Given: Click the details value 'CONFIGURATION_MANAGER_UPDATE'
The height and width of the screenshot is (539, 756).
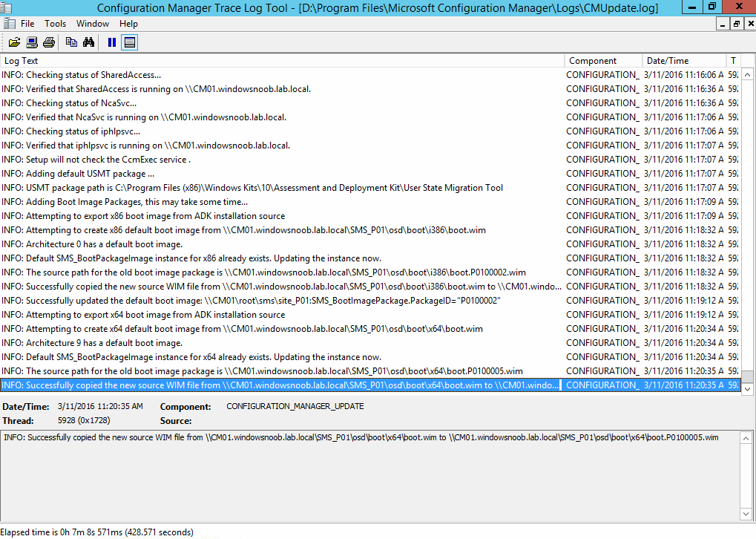Looking at the screenshot, I should [295, 406].
